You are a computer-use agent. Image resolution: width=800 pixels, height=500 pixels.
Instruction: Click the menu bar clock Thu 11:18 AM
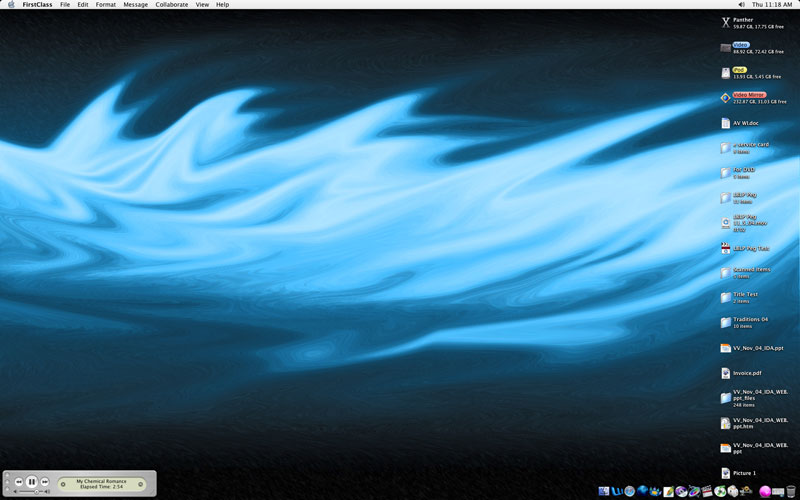(772, 4)
